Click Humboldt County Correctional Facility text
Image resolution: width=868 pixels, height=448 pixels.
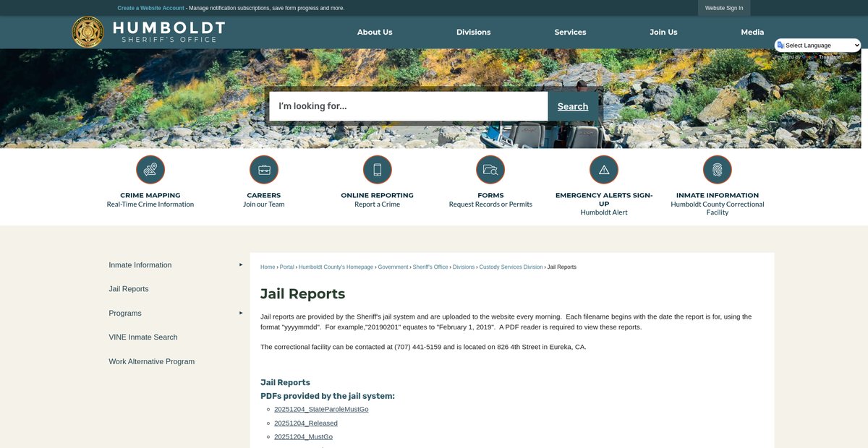[718, 209]
